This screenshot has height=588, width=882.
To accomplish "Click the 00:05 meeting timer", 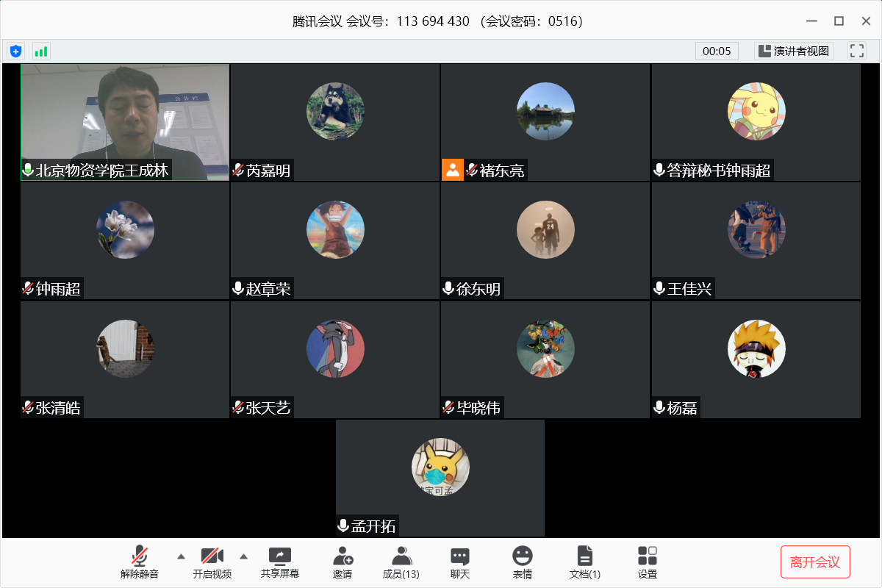I will click(x=717, y=51).
